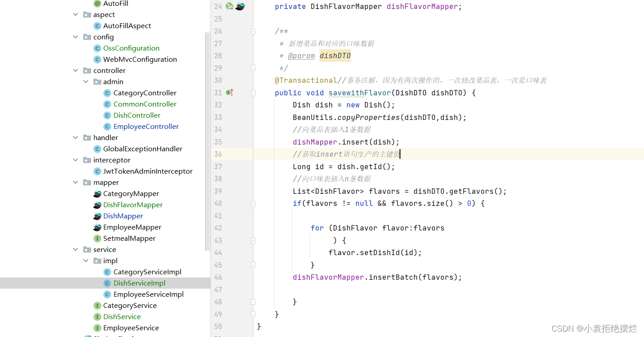
Task: Open EmployeeService interface
Action: pos(131,328)
